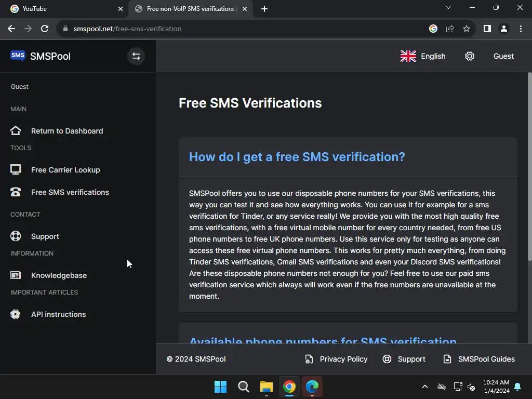Click the Privacy Policy document icon in footer

[x=309, y=359]
